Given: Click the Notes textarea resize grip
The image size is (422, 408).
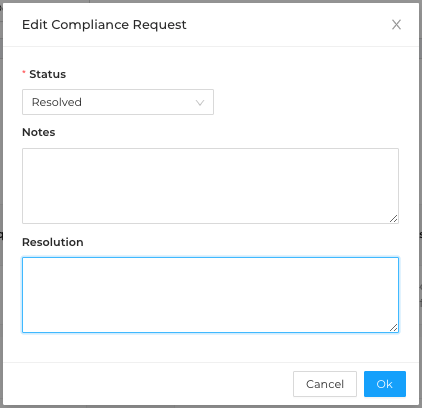Looking at the screenshot, I should coord(394,219).
